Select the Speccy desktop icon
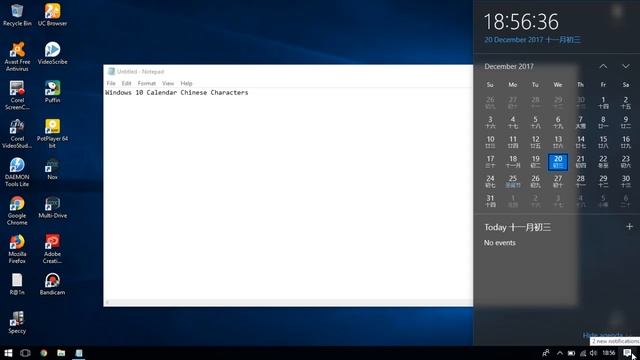 (x=17, y=322)
